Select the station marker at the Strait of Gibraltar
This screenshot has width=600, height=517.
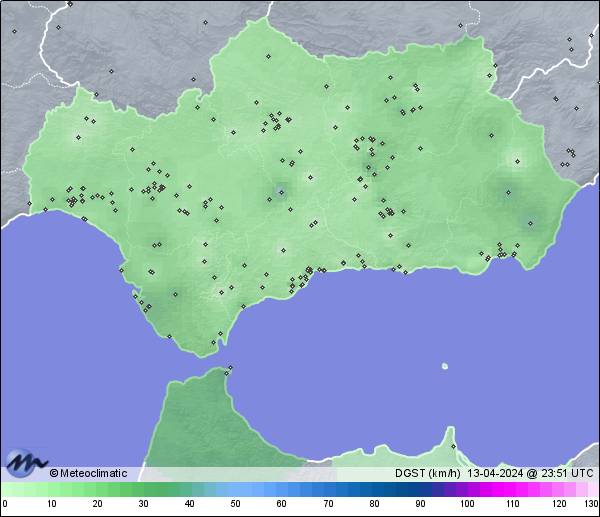point(230,368)
